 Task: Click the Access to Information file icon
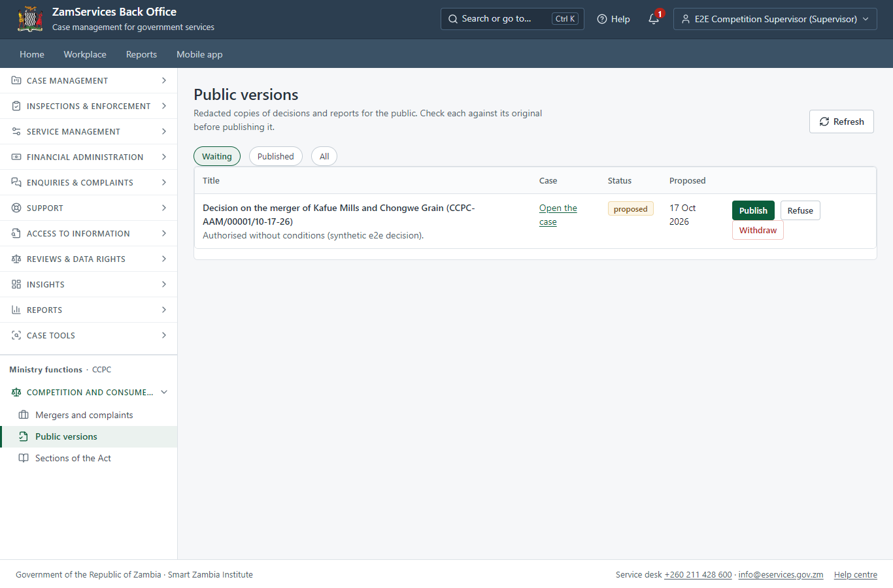point(16,233)
